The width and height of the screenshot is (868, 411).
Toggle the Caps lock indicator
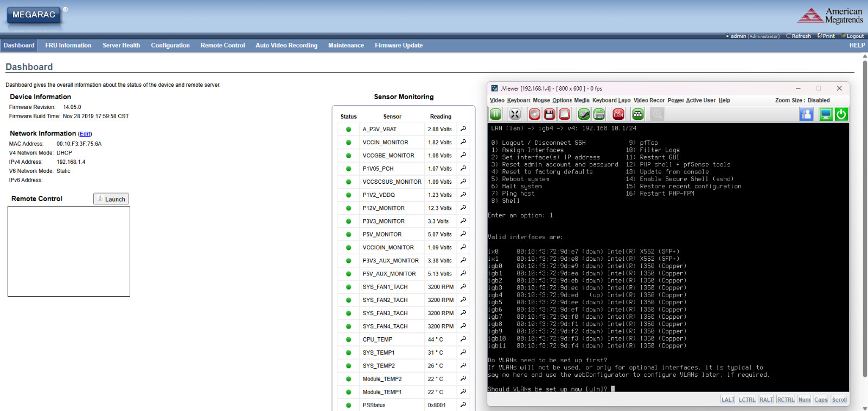pyautogui.click(x=821, y=400)
